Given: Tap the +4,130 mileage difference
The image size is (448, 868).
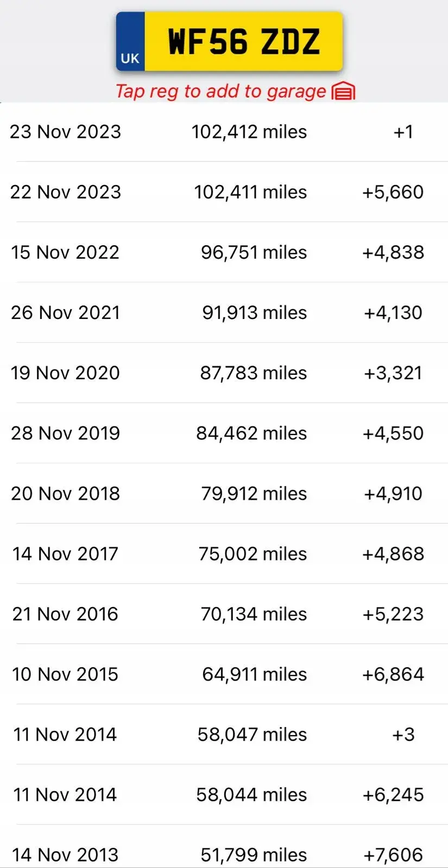Looking at the screenshot, I should pyautogui.click(x=393, y=312).
